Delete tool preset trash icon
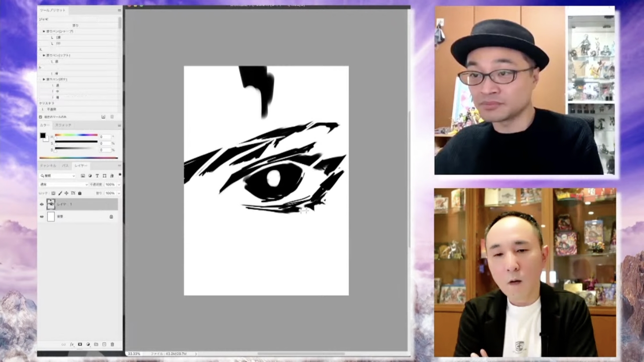644x362 pixels. click(x=112, y=117)
